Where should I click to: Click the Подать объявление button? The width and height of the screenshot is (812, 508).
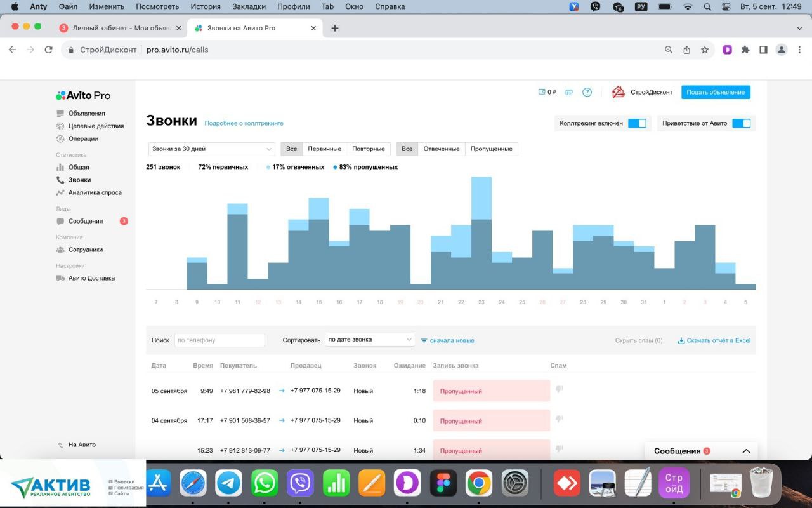[716, 92]
